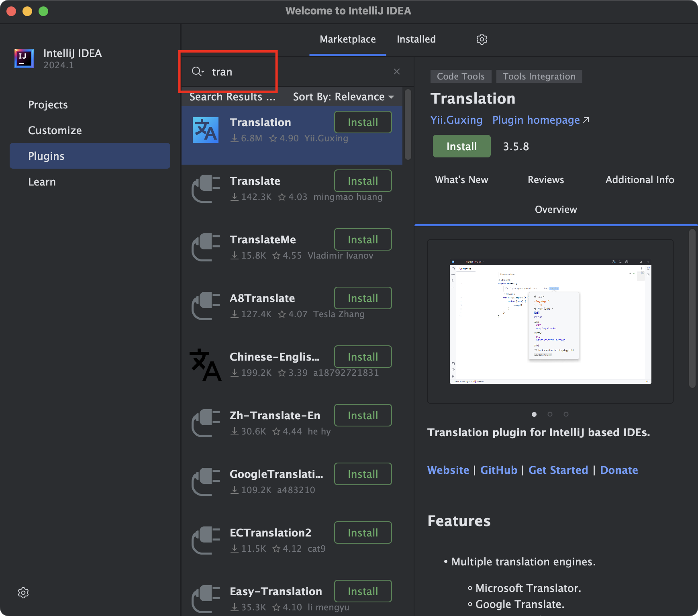Install the Chinese-English plugin
This screenshot has height=616, width=698.
363,357
